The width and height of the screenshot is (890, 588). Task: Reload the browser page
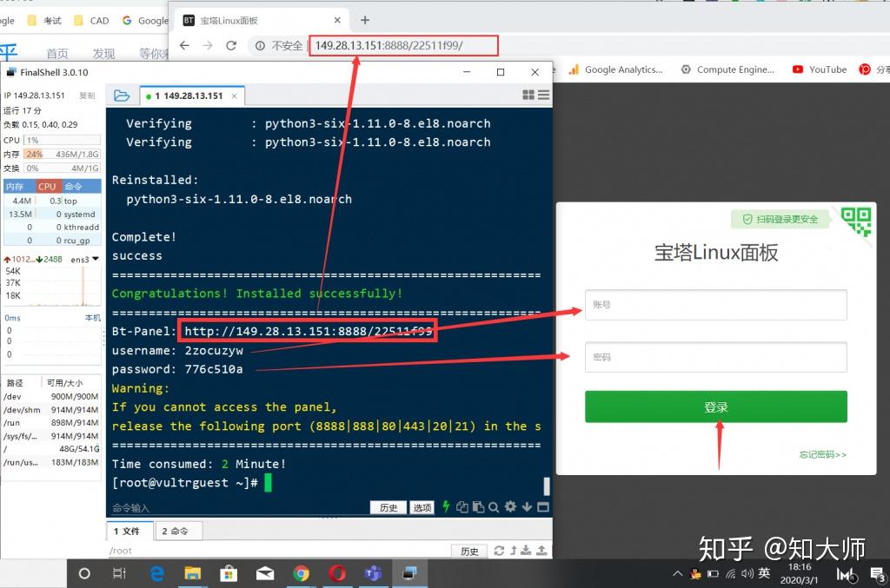tap(231, 45)
